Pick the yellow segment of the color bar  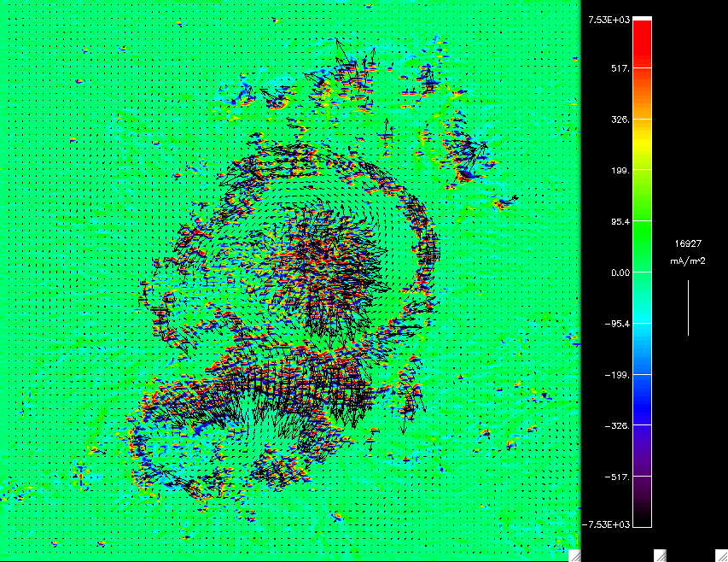point(642,144)
